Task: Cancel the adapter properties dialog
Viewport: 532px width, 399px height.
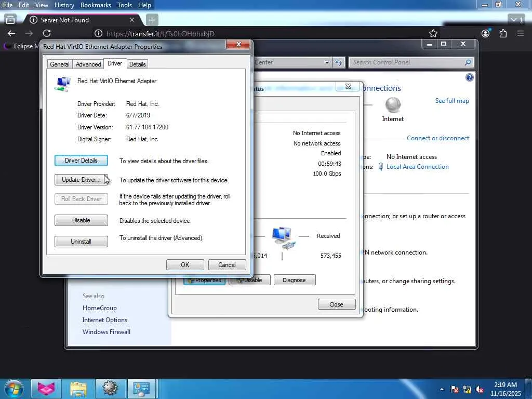Action: coord(227,264)
